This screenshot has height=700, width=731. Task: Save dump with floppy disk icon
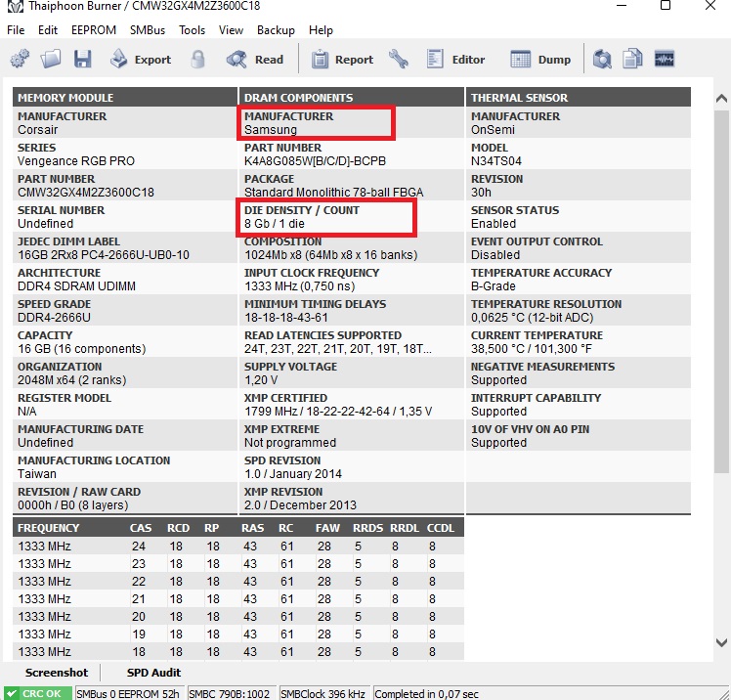point(82,60)
